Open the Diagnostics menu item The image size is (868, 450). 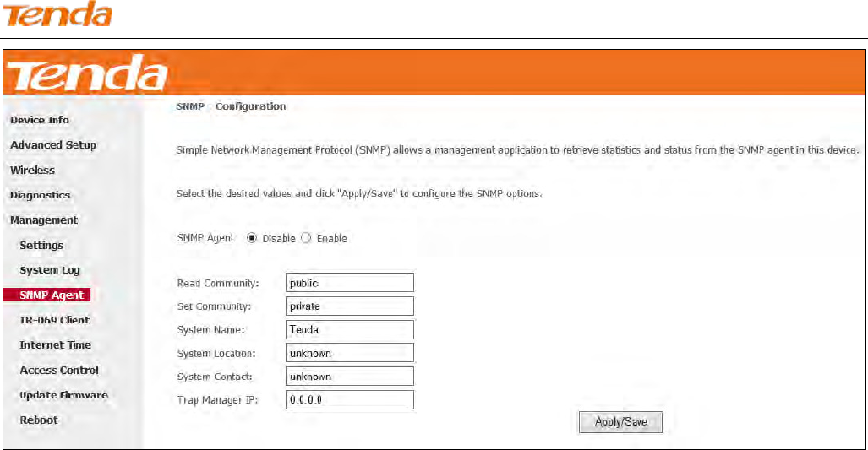(40, 195)
